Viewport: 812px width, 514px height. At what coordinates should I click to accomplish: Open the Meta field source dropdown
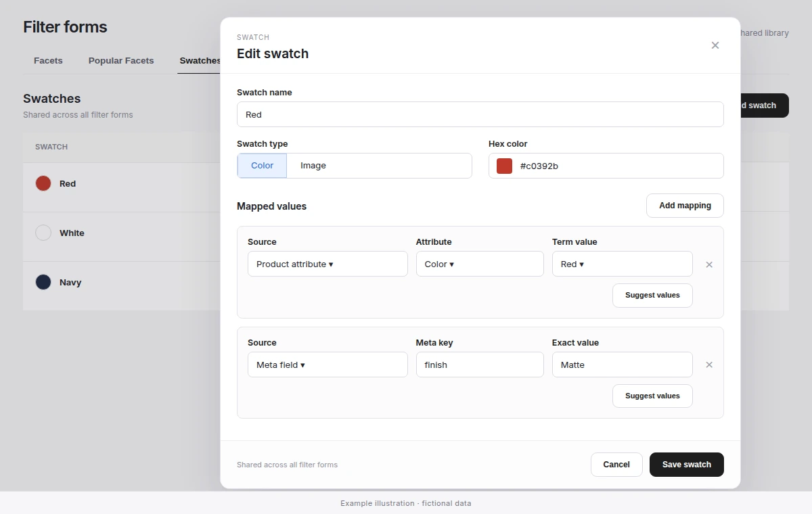(328, 365)
